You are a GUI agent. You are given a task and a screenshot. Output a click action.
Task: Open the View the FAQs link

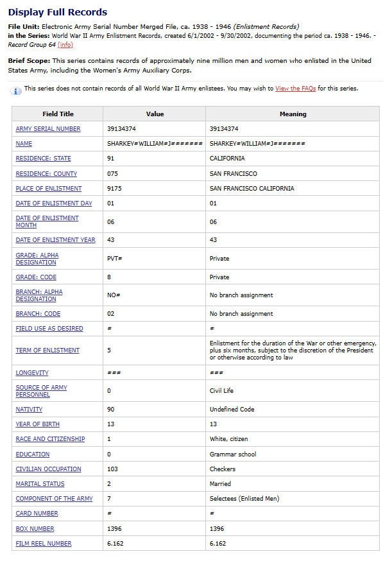point(295,89)
